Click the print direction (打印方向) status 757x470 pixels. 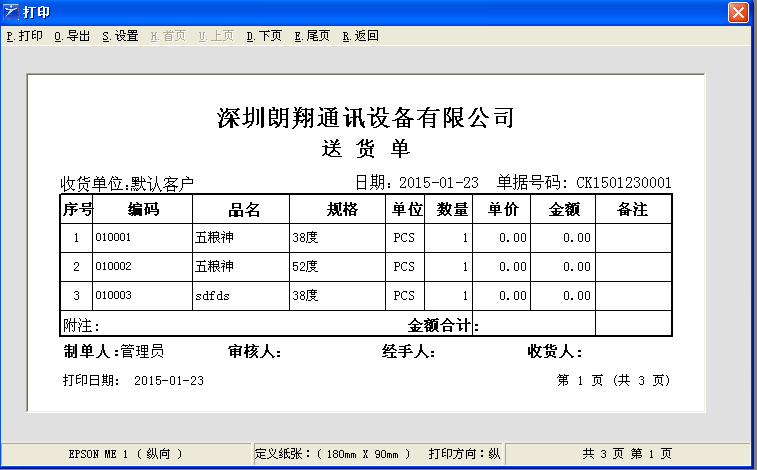tap(464, 453)
